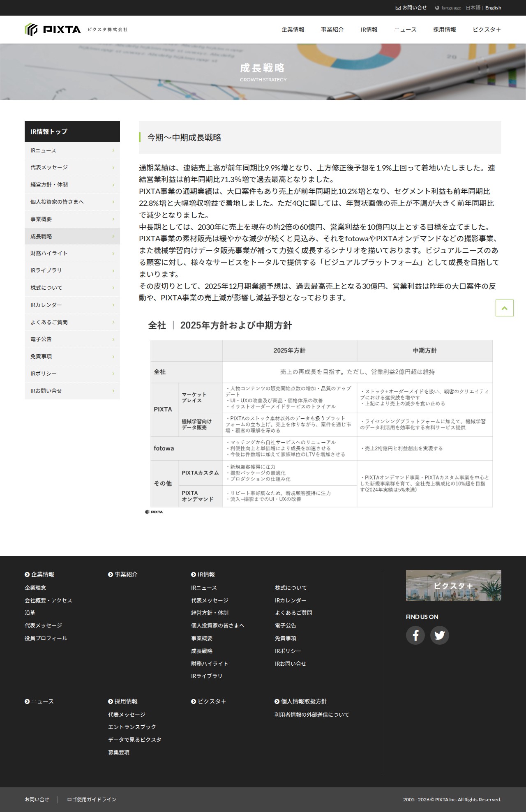The image size is (526, 812).
Task: Open ニュース in top navigation
Action: pos(405,30)
